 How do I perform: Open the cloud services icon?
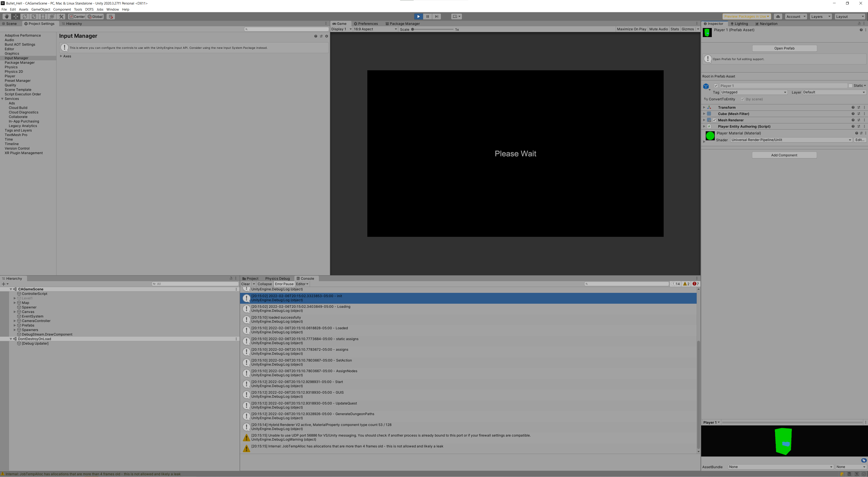[778, 16]
